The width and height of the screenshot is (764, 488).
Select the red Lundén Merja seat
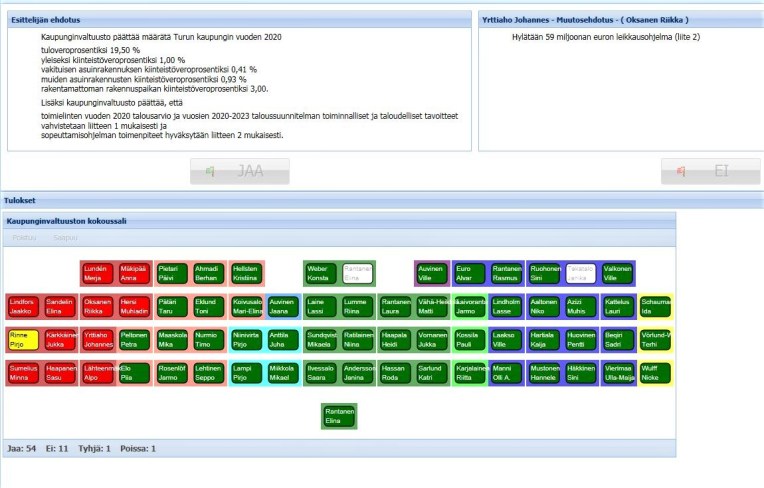(x=96, y=273)
